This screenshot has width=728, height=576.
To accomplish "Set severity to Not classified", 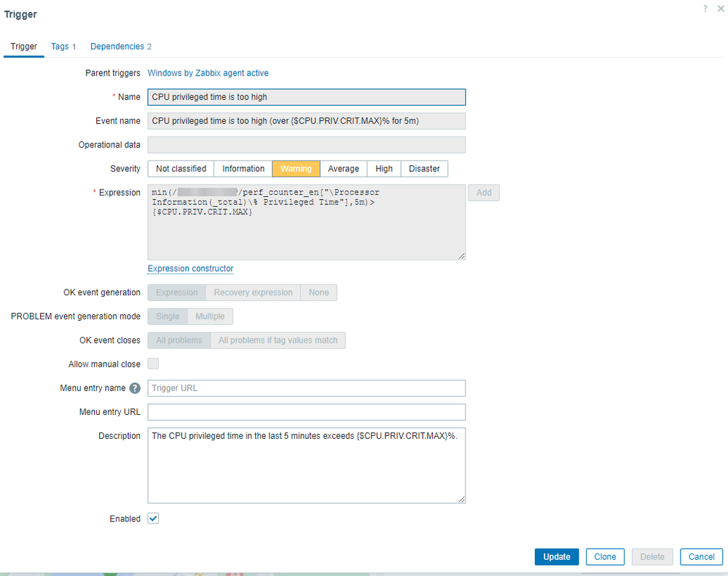I will point(180,168).
